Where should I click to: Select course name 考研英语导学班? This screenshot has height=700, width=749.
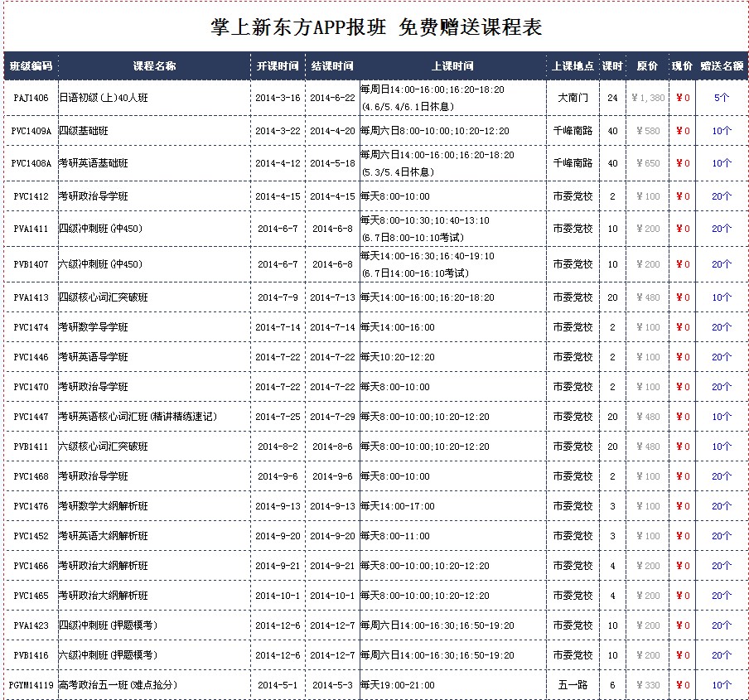[93, 357]
